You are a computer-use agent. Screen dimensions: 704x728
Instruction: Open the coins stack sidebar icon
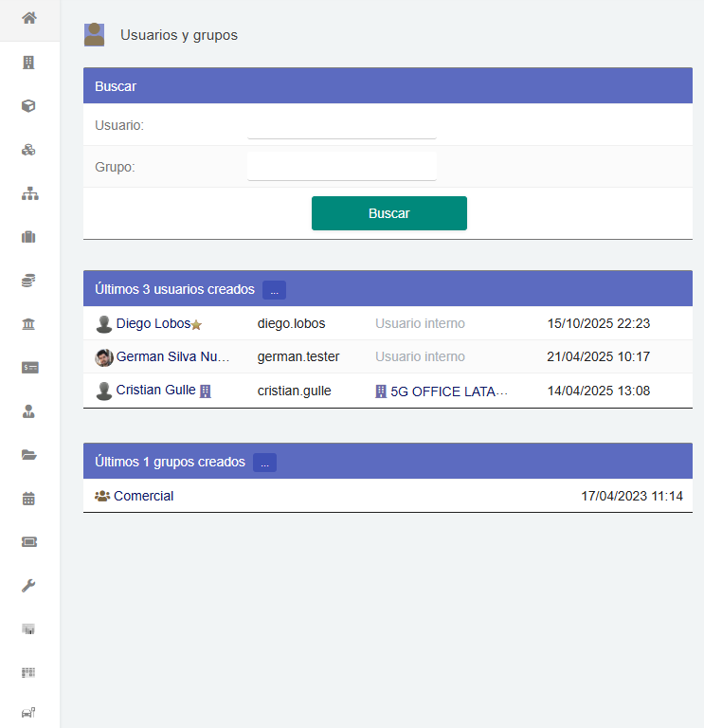pos(28,281)
